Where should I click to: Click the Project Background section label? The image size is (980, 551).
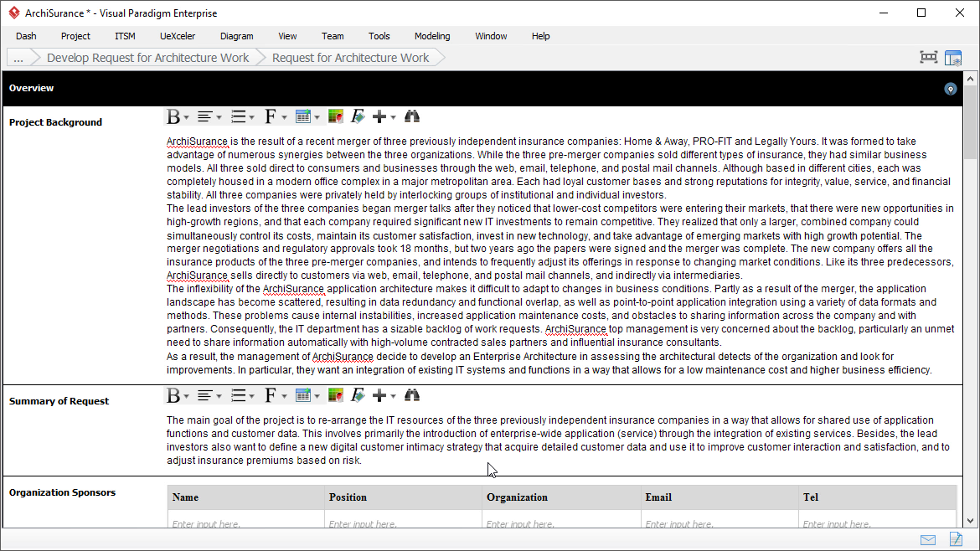click(x=55, y=122)
